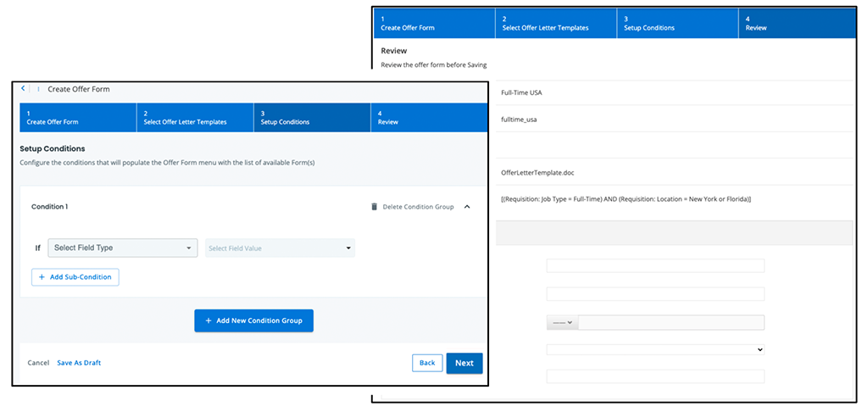Image resolution: width=868 pixels, height=412 pixels.
Task: Open the wide empty select box in form preview
Action: pos(655,349)
